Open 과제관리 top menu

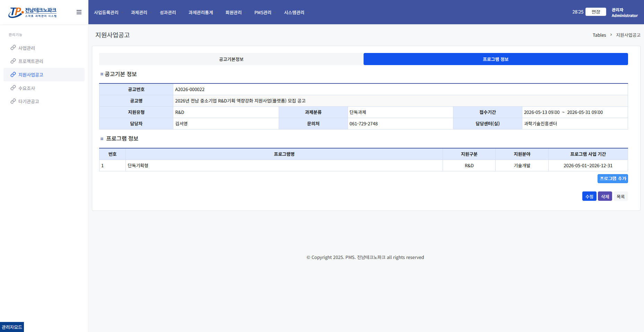click(139, 12)
